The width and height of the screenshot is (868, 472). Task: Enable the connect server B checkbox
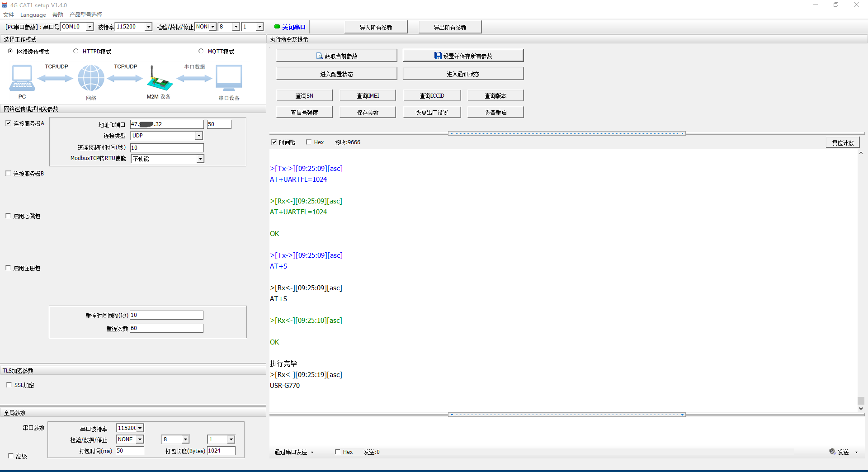tap(8, 173)
